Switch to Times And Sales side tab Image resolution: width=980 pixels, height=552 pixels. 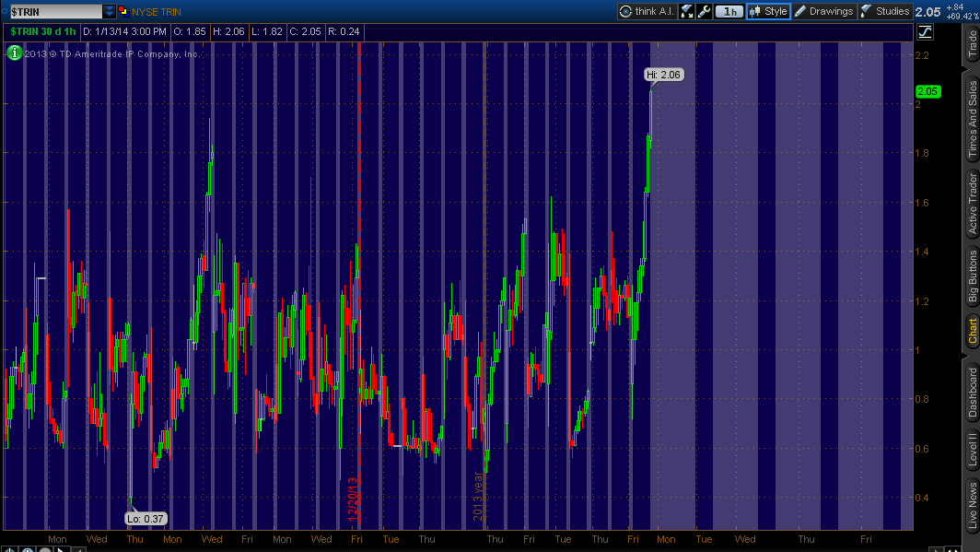[972, 119]
